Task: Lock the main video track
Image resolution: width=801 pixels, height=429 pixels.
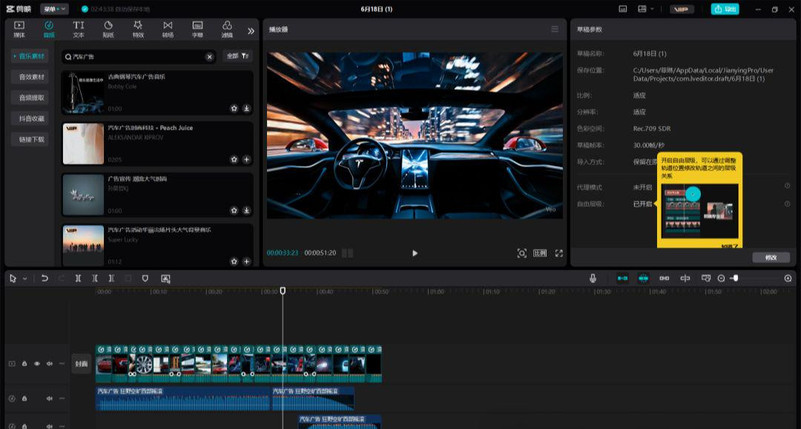Action: (24, 364)
